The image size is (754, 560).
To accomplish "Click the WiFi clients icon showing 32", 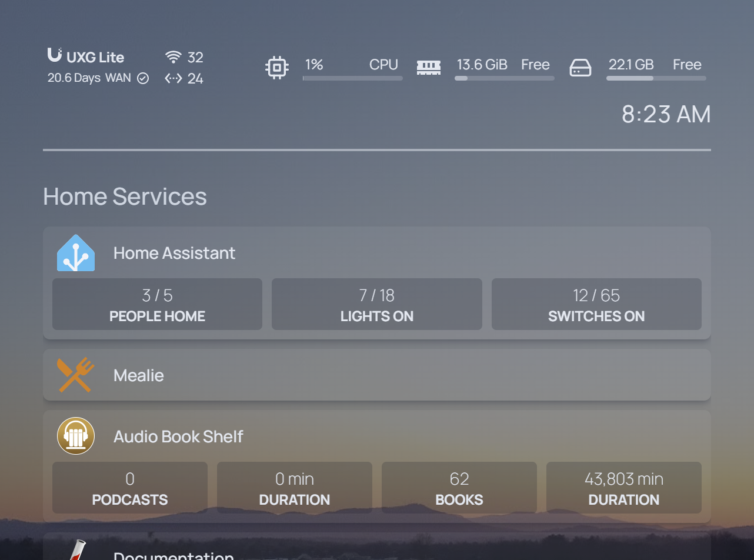I will [173, 57].
